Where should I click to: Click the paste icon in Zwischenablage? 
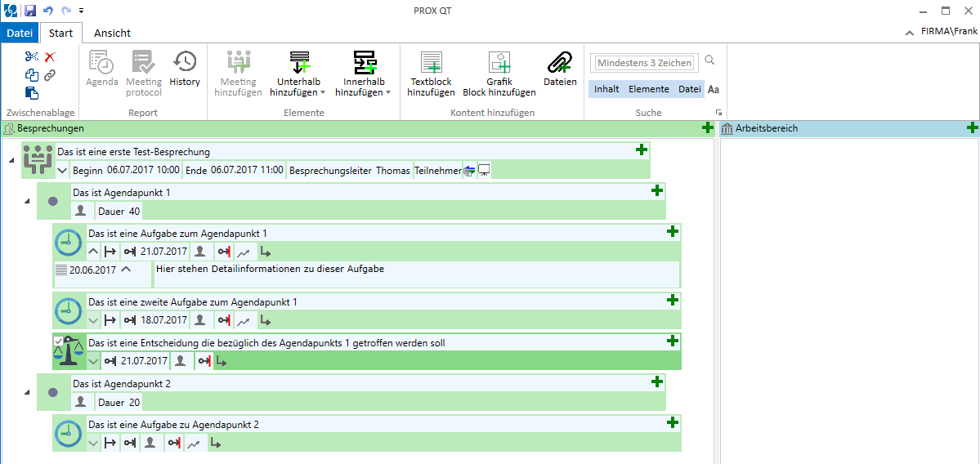(31, 93)
